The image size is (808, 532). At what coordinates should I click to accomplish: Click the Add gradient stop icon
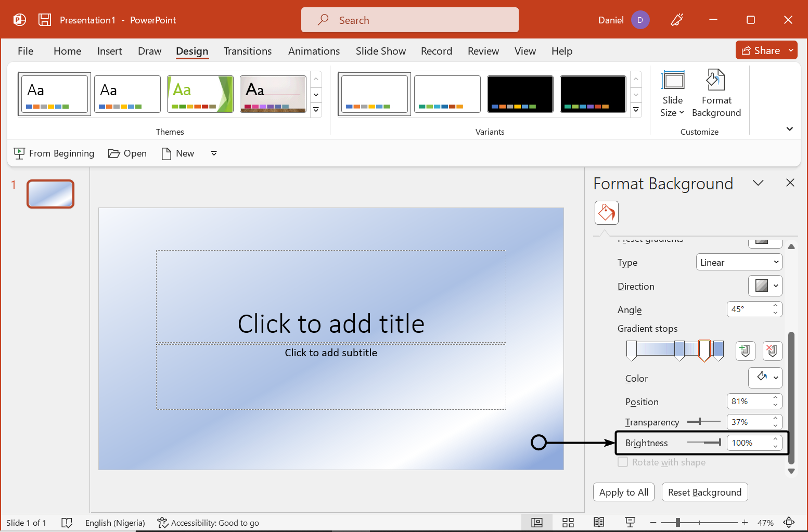coord(745,351)
